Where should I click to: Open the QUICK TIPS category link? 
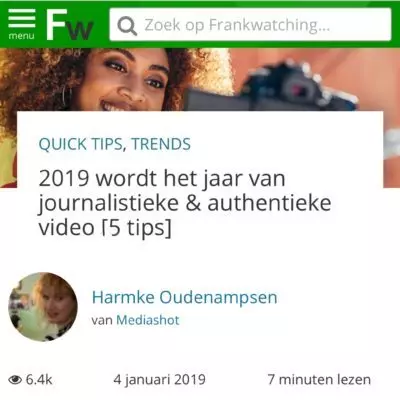click(80, 144)
